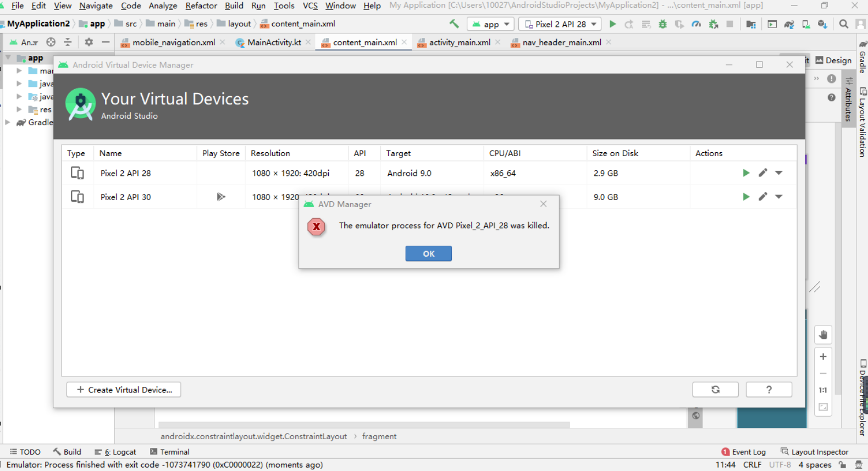The image size is (868, 471).
Task: Open the VCS menu
Action: (311, 5)
